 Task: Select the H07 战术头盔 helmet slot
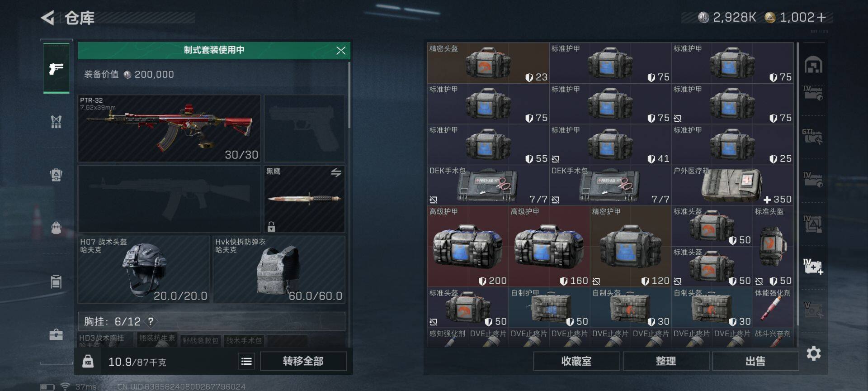pos(144,269)
